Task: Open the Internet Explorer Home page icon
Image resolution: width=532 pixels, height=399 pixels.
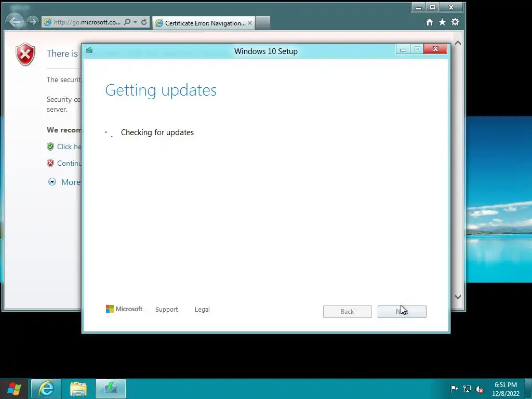Action: click(x=430, y=22)
